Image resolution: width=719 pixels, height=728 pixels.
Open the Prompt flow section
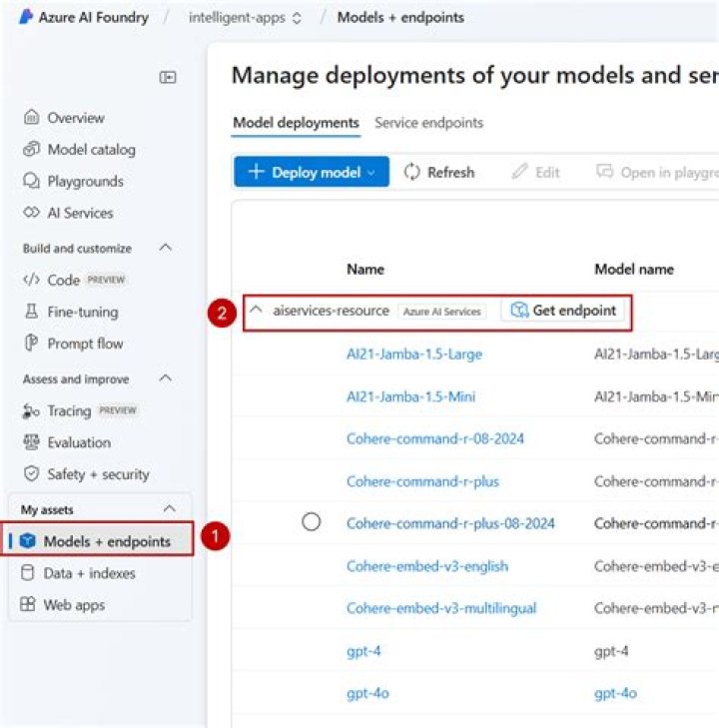click(x=85, y=344)
